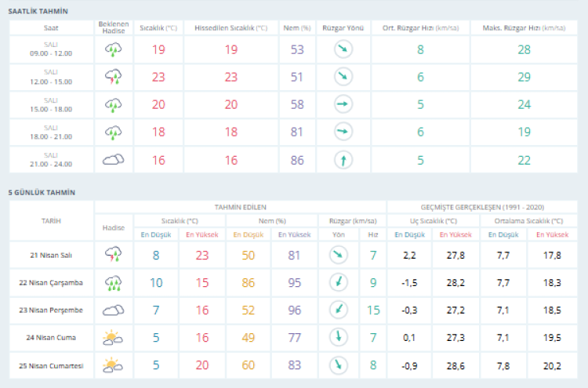This screenshot has height=388, width=588.
Task: Click the wind direction icon for 23 Nisan Perşembe
Action: (x=338, y=310)
